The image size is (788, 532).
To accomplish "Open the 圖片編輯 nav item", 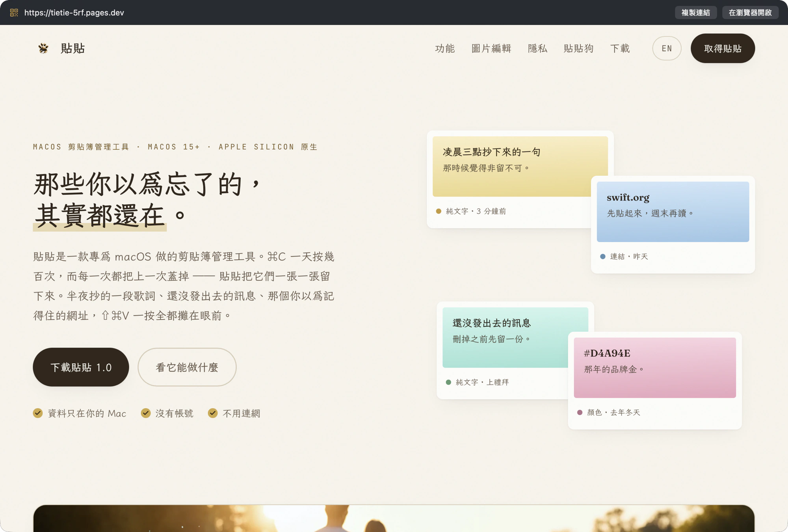I will pyautogui.click(x=491, y=48).
